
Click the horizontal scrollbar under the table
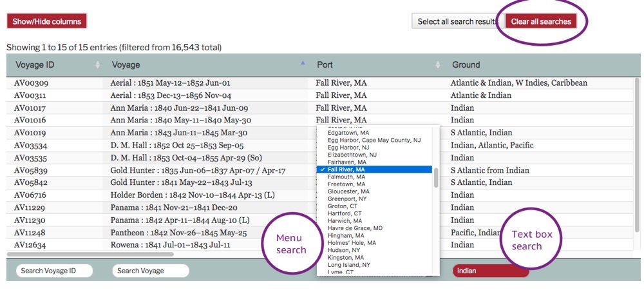(90, 255)
